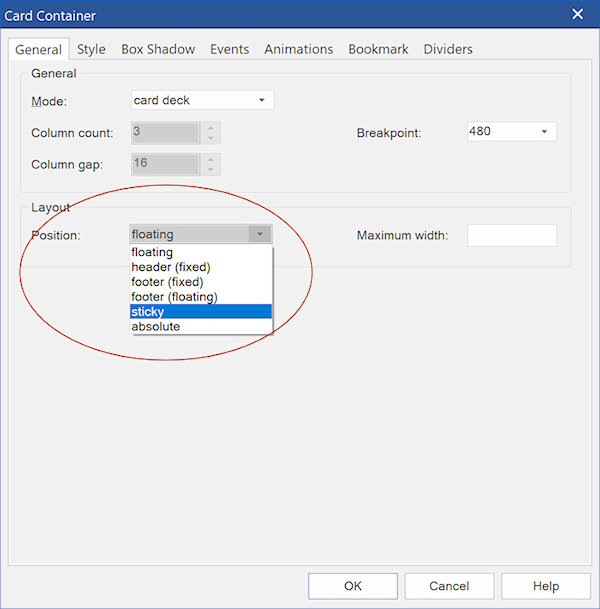Open the Breakpoint dropdown set to 480

pos(544,132)
